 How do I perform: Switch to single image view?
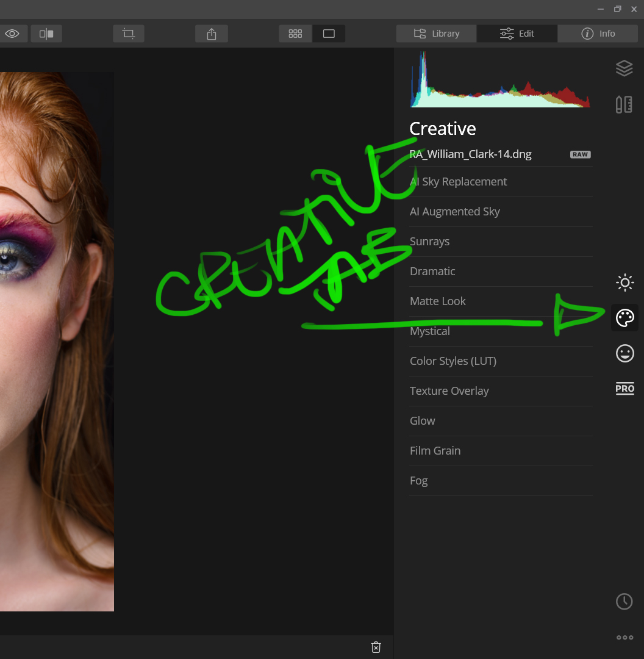coord(329,34)
